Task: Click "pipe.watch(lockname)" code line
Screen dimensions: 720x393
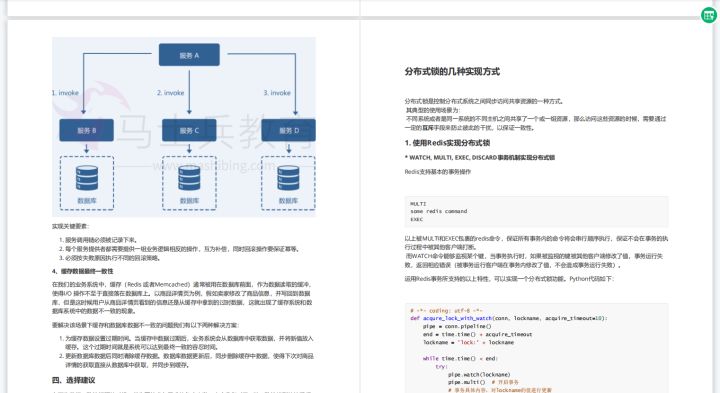Action: [479, 375]
